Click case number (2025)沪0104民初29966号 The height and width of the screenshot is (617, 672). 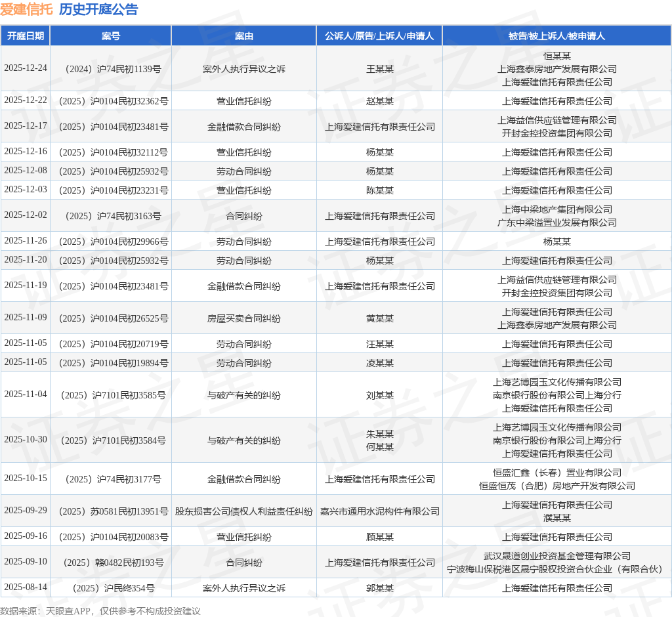[x=110, y=242]
